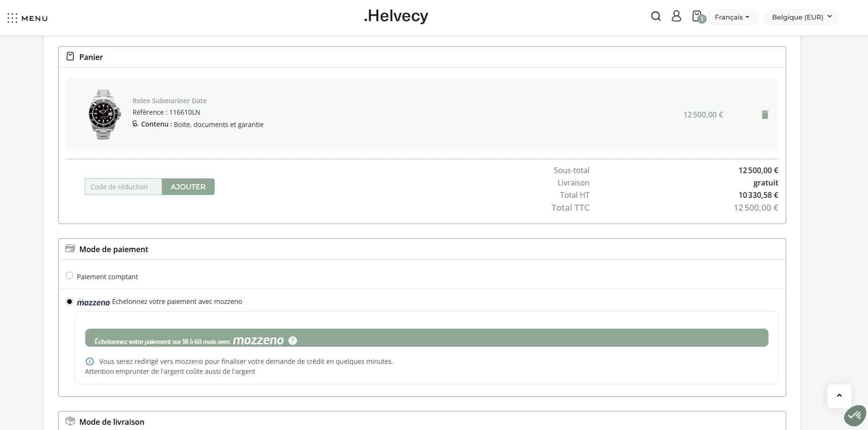Image resolution: width=868 pixels, height=430 pixels.
Task: Click the 'Mode de paiement' heading
Action: (x=114, y=249)
